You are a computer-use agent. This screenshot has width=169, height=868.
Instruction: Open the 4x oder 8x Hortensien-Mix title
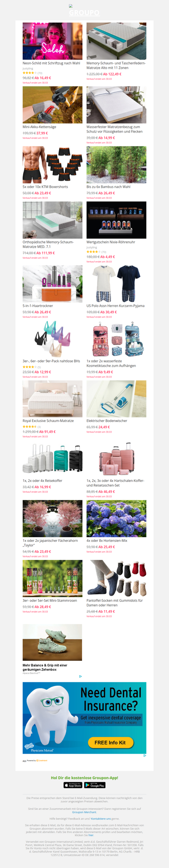click(x=107, y=541)
